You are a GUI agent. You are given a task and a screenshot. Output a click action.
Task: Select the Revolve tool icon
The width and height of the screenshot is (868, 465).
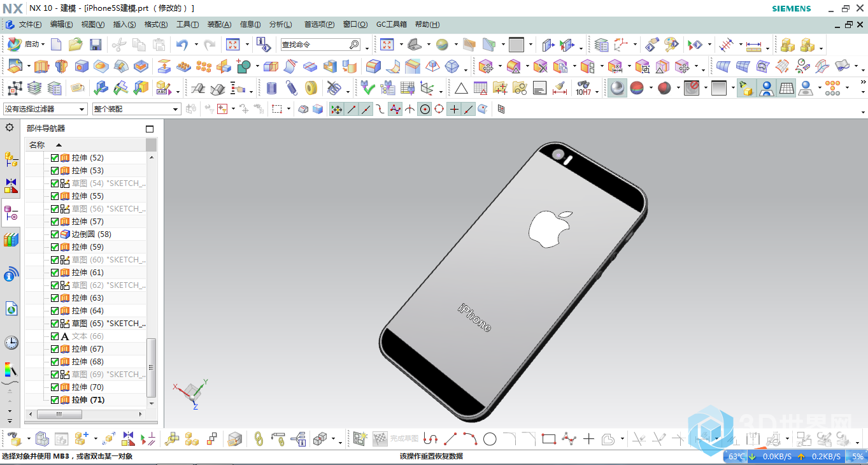click(x=61, y=66)
